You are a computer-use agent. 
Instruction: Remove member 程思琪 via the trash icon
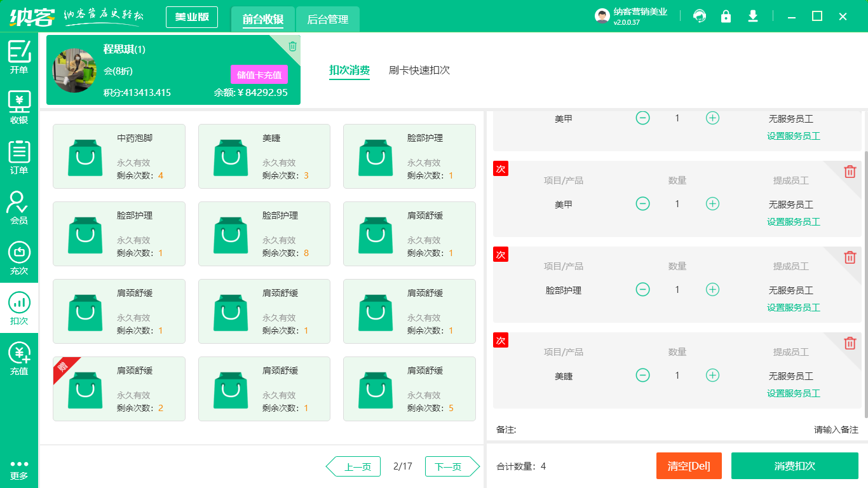292,46
